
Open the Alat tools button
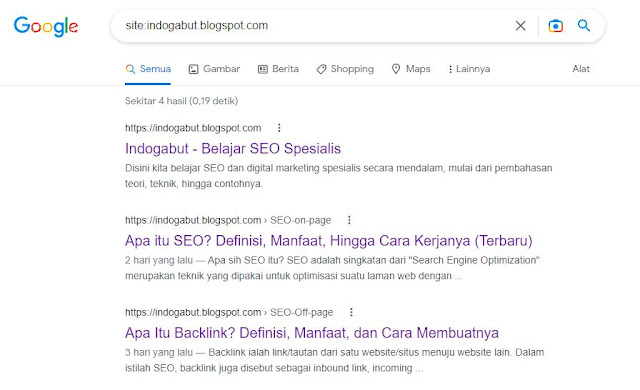coord(581,69)
